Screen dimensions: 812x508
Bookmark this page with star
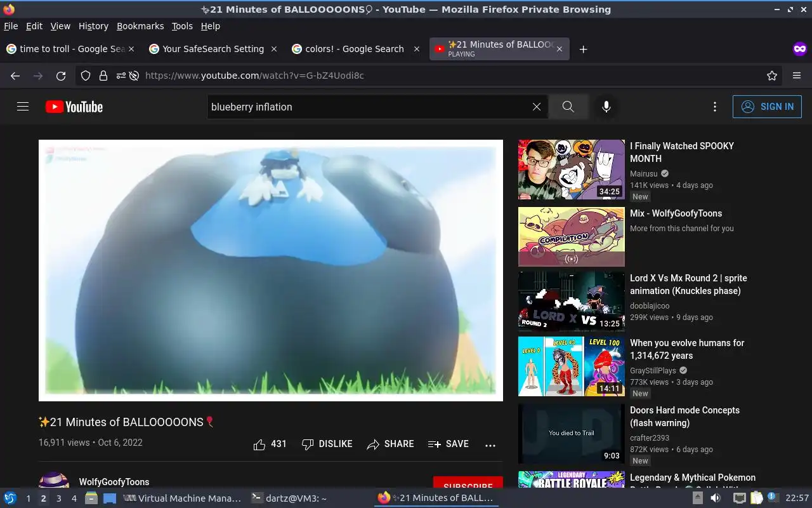click(772, 76)
